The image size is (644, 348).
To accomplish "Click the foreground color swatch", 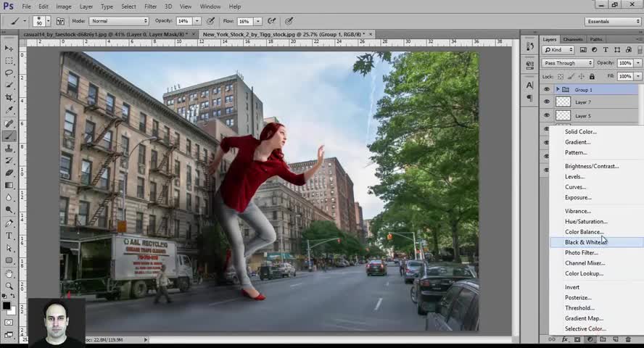I will 7,306.
